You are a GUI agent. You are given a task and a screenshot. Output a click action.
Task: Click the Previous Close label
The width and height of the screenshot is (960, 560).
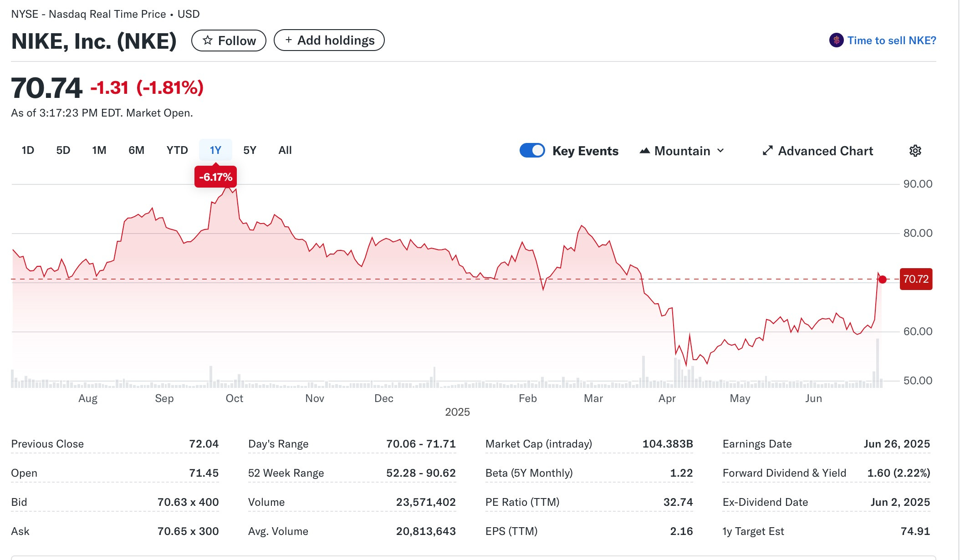(x=47, y=444)
